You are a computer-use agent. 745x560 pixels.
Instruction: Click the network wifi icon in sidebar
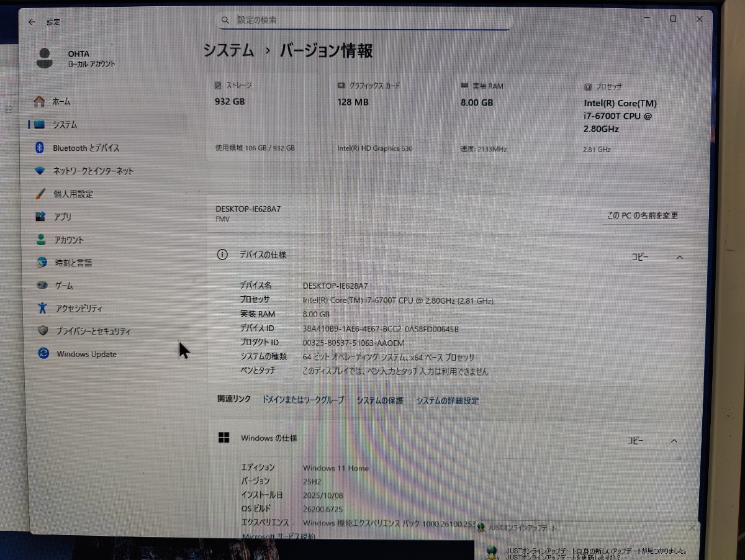point(40,171)
